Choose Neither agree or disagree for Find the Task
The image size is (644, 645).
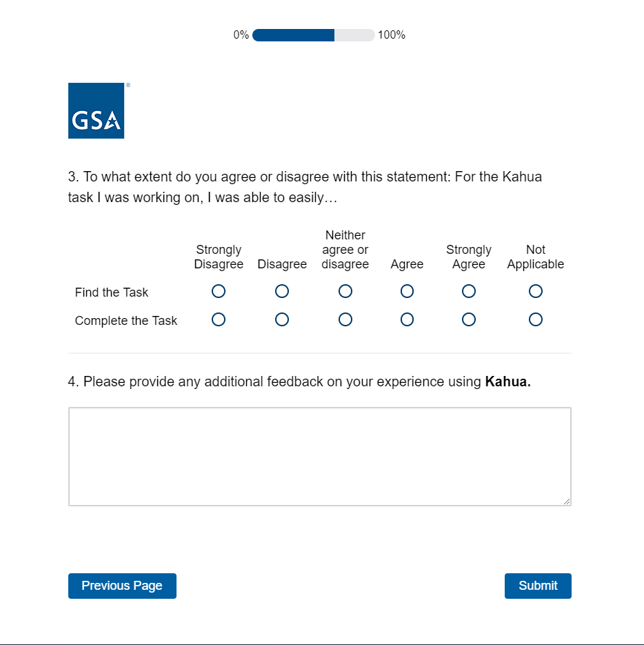point(345,291)
